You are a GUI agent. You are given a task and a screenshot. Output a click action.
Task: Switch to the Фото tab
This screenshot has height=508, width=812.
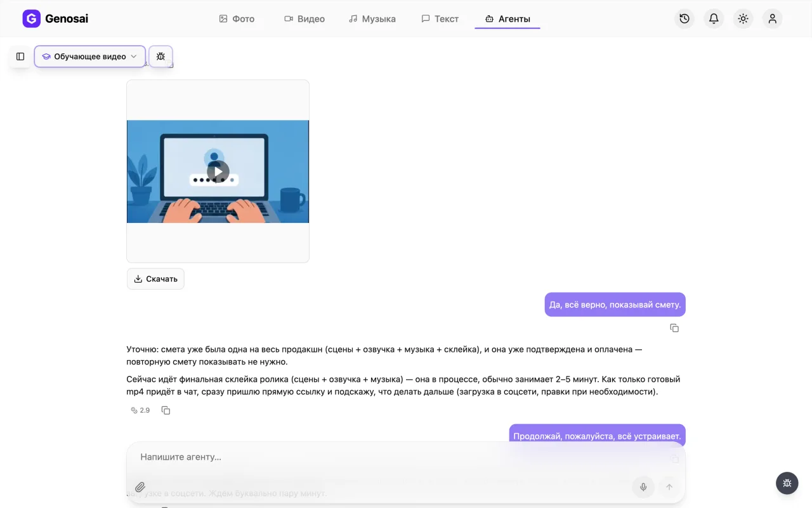coord(237,19)
